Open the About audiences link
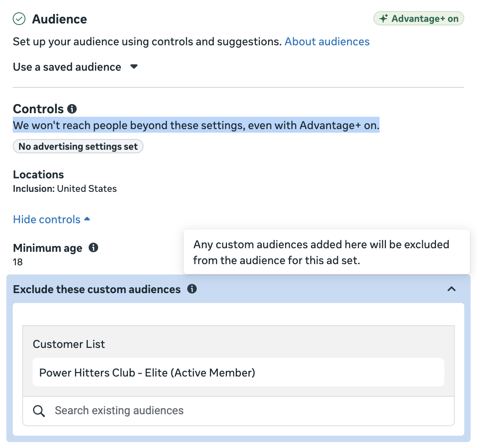Viewport: 477px width, 448px height. (327, 42)
